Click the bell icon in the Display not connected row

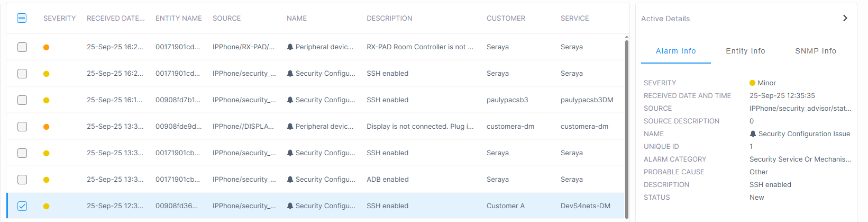pyautogui.click(x=290, y=127)
